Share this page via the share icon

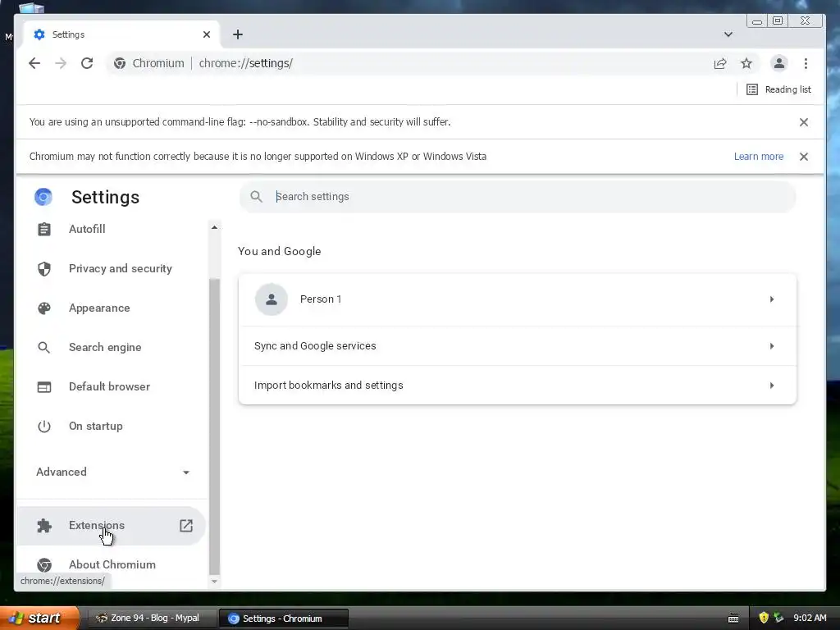720,63
